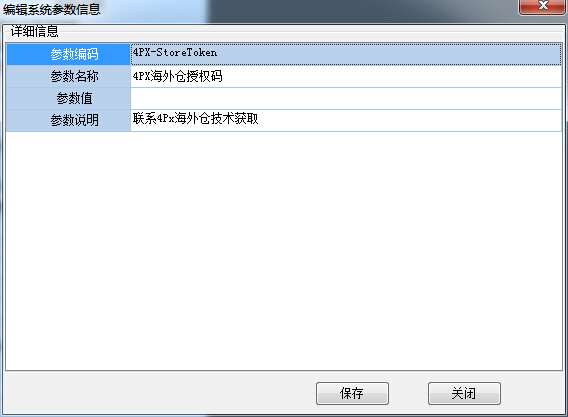Click empty space right of 4PX海外仓授权码 text

(391, 76)
